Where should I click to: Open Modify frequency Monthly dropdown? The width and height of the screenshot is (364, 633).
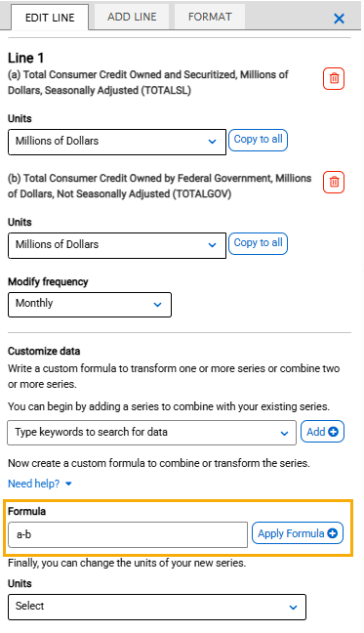pyautogui.click(x=90, y=305)
